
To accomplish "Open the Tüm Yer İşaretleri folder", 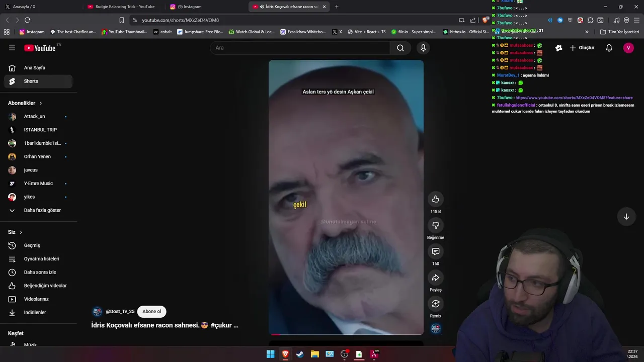I will click(x=619, y=32).
